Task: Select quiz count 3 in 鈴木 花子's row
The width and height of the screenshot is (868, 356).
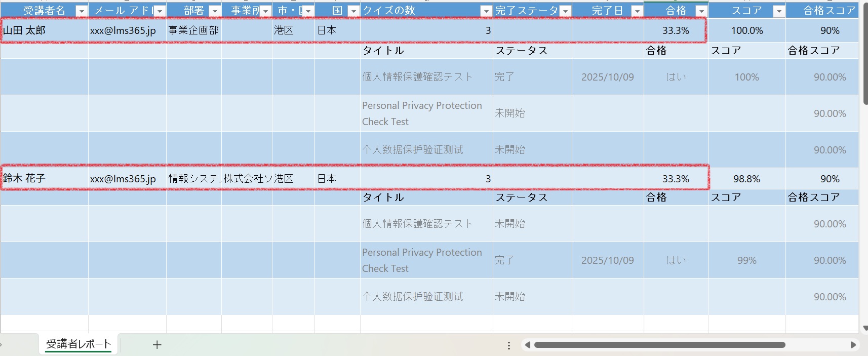Action: click(x=426, y=179)
